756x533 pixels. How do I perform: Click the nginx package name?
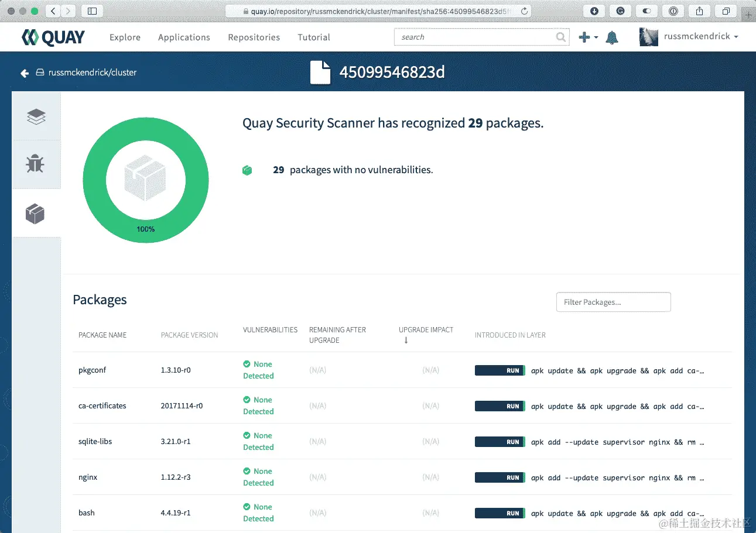(88, 477)
